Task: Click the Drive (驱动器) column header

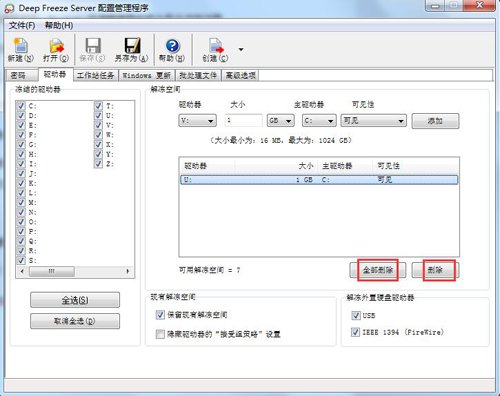Action: point(207,166)
